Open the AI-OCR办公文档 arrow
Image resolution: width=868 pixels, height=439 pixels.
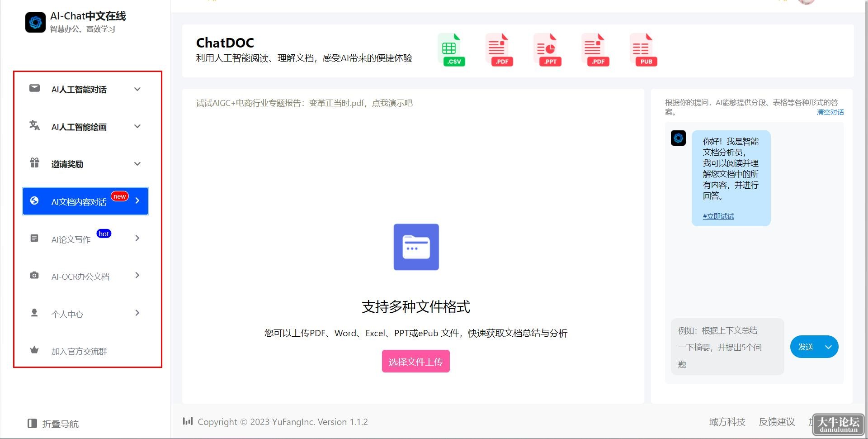click(x=137, y=275)
